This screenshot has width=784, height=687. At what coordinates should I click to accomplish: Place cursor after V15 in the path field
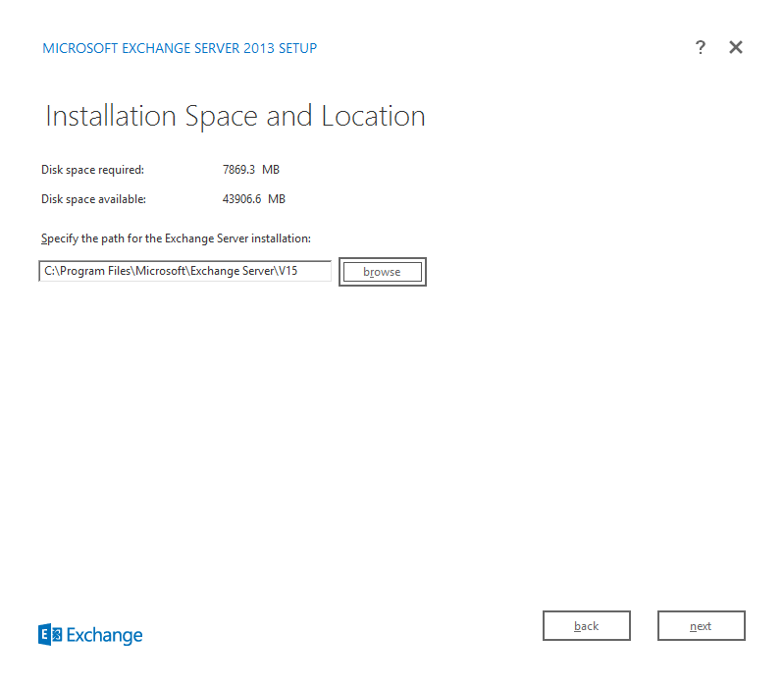click(x=298, y=271)
